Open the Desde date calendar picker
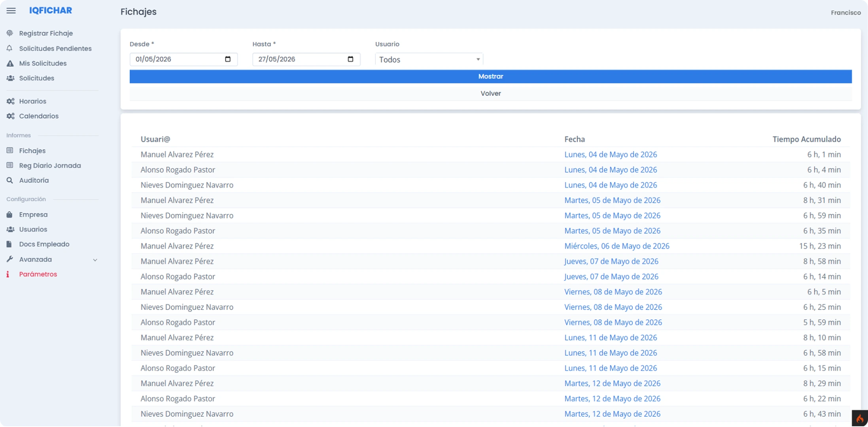This screenshot has height=427, width=868. click(228, 59)
